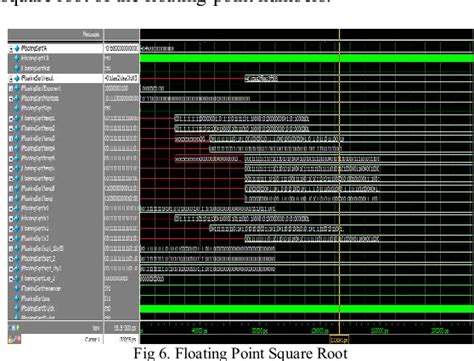The height and width of the screenshot is (361, 474).
Task: Click the diamond icon of the x1 signal
Action: [17, 219]
